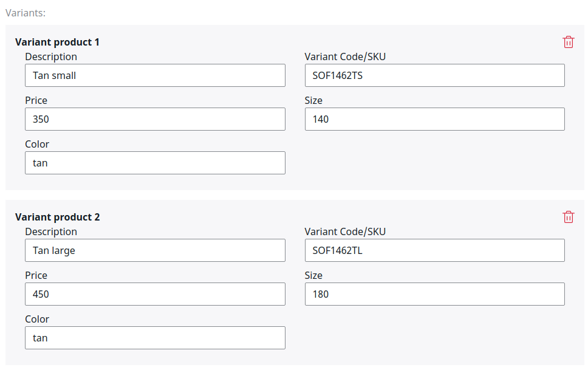This screenshot has height=370, width=588.
Task: Edit the Color field of Variant product 1
Action: 155,163
